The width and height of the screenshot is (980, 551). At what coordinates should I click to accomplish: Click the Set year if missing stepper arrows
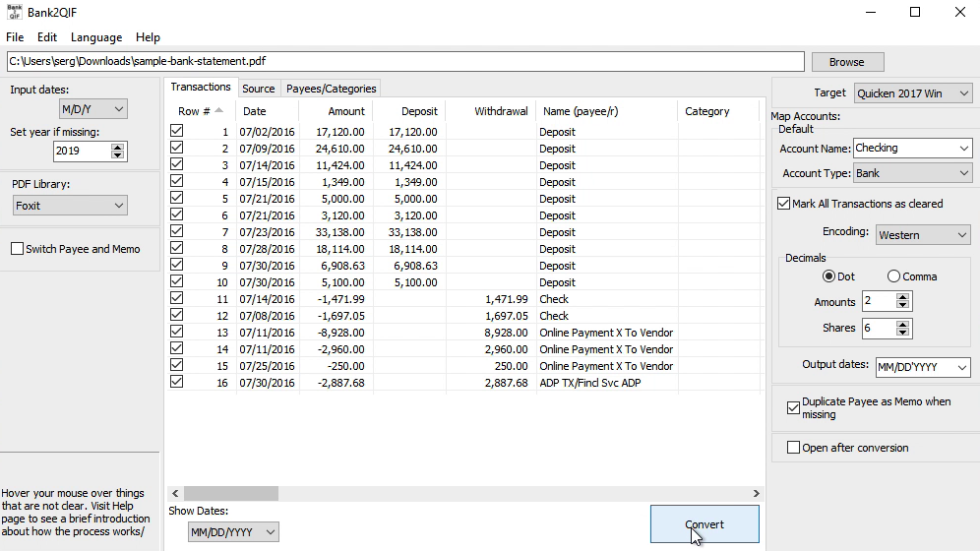click(117, 152)
